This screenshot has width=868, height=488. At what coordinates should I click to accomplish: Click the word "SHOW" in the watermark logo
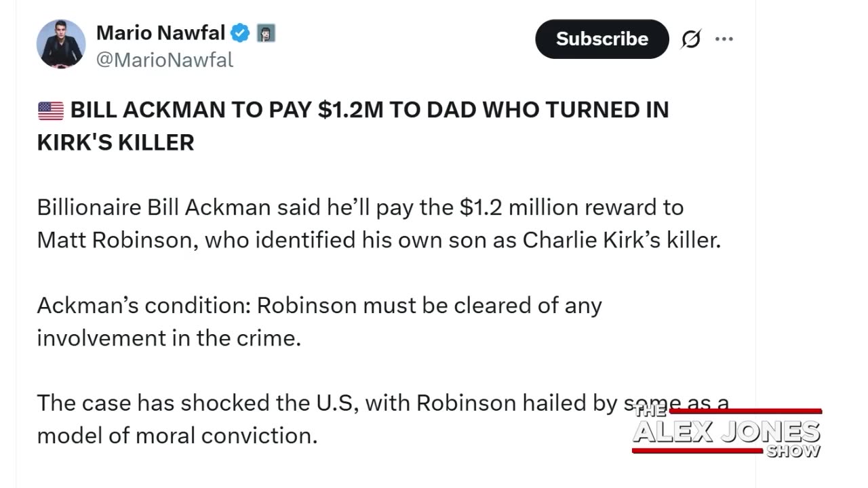[x=793, y=451]
